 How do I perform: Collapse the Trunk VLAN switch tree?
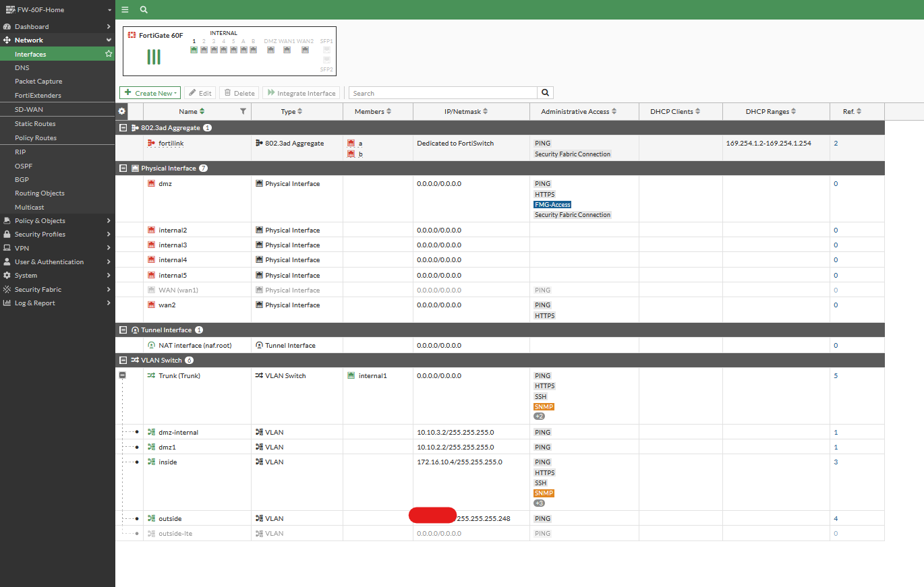click(x=122, y=375)
